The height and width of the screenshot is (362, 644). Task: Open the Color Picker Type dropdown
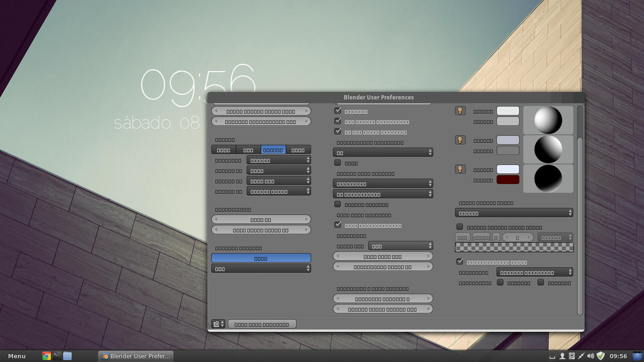514,213
